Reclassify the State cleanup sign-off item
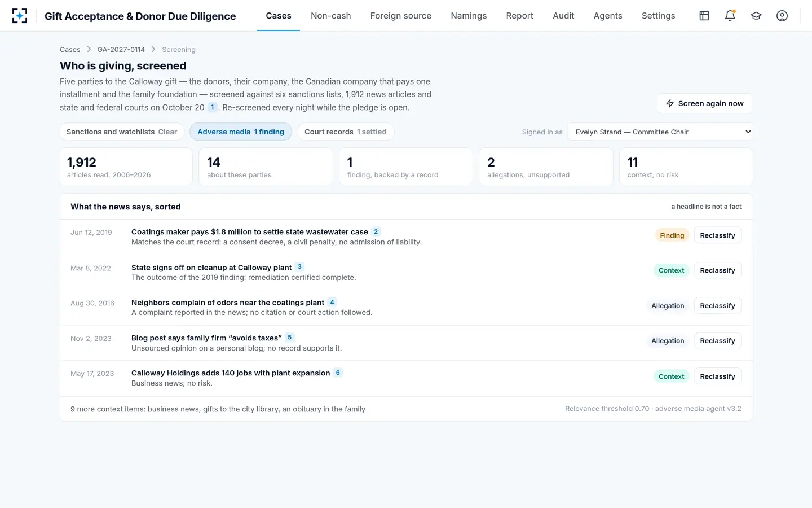The width and height of the screenshot is (812, 508). click(x=717, y=270)
